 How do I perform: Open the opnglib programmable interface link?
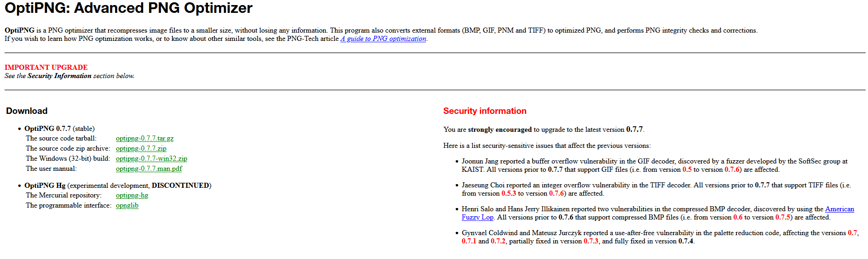(x=127, y=205)
